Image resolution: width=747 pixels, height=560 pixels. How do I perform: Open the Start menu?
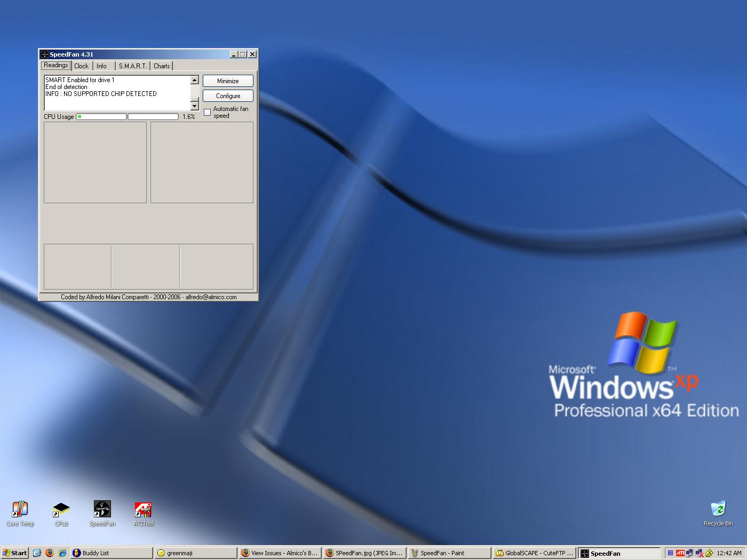(15, 553)
